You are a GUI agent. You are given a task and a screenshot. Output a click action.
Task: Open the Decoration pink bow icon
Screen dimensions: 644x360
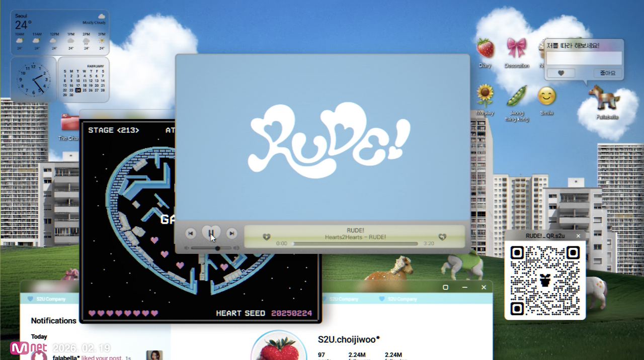pyautogui.click(x=517, y=48)
